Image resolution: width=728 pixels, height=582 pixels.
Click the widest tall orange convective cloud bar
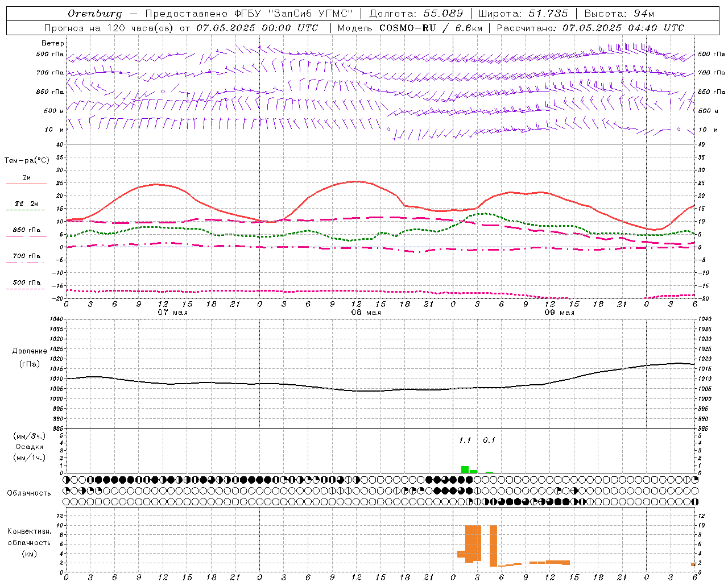473,543
